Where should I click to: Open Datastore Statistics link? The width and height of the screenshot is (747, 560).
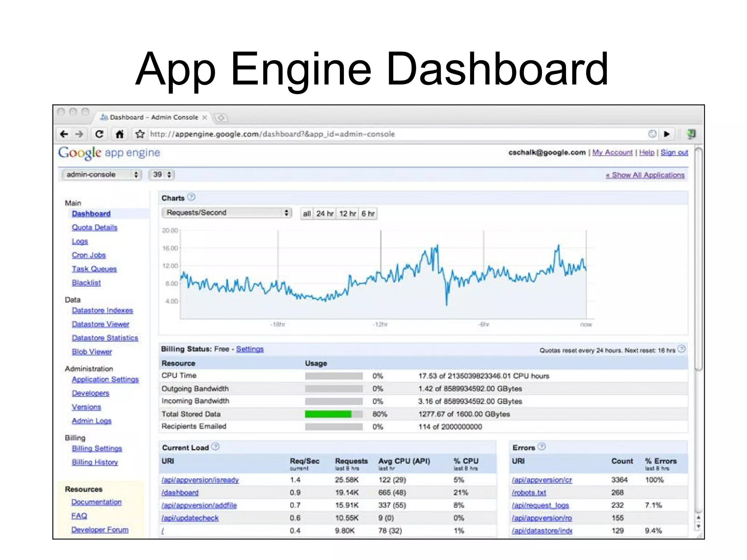tap(105, 338)
